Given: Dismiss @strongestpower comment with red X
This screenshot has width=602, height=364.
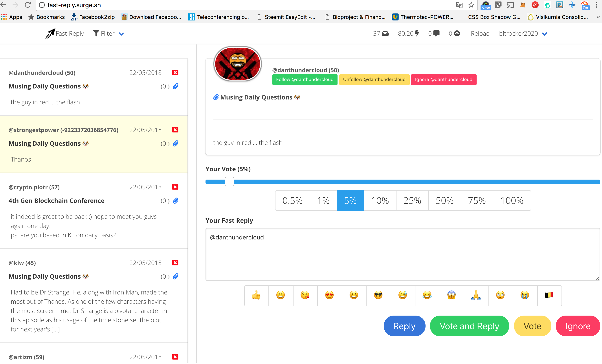Looking at the screenshot, I should click(175, 130).
